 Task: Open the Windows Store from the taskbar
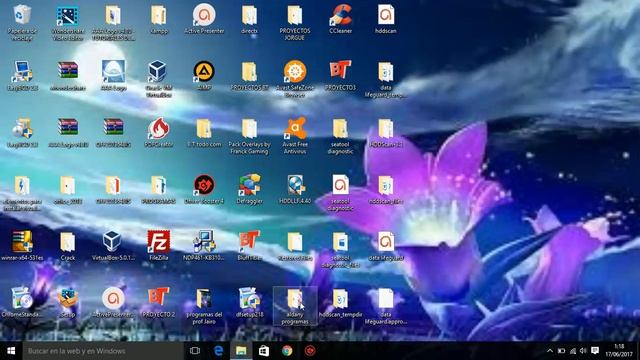point(264,351)
